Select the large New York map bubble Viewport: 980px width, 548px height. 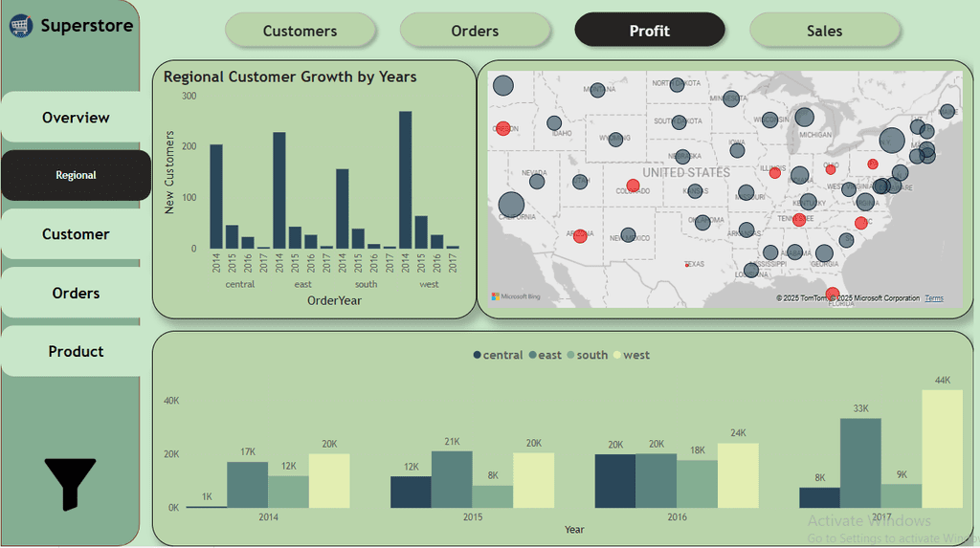coord(892,141)
